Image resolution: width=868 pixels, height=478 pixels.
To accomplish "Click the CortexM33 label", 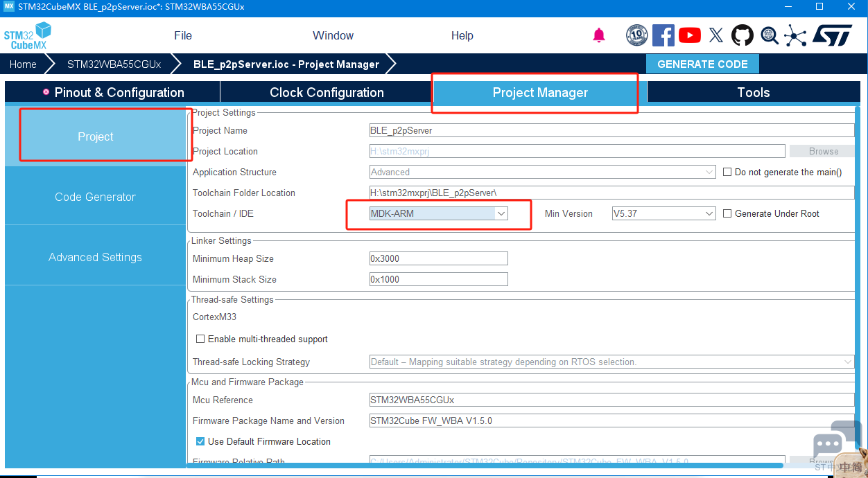I will point(214,317).
